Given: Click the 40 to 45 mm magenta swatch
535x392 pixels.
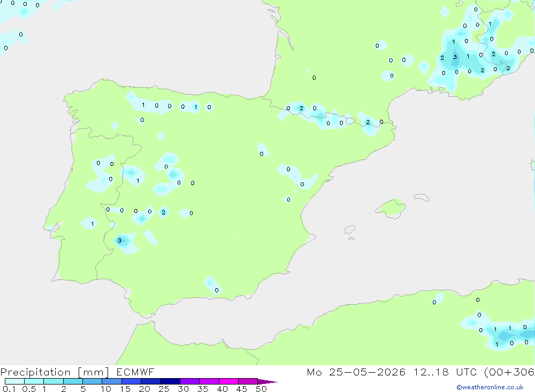Looking at the screenshot, I should (x=228, y=381).
